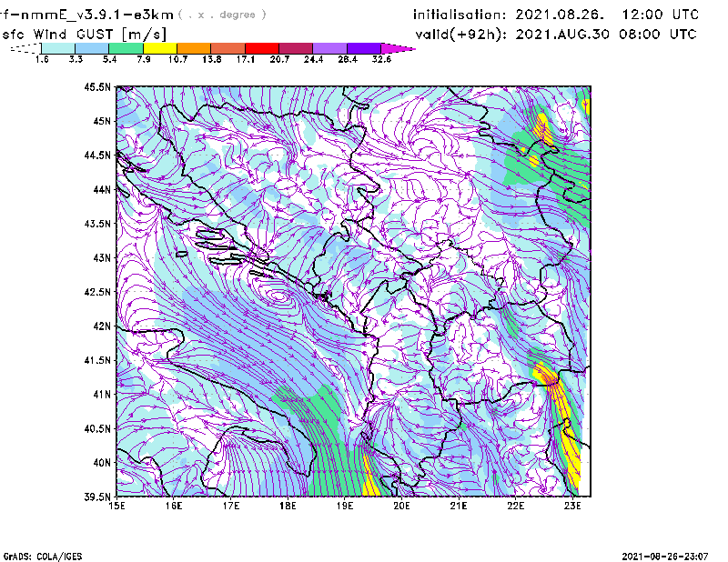728x562 pixels.
Task: Click the 42N latitude label
Action: click(x=102, y=326)
